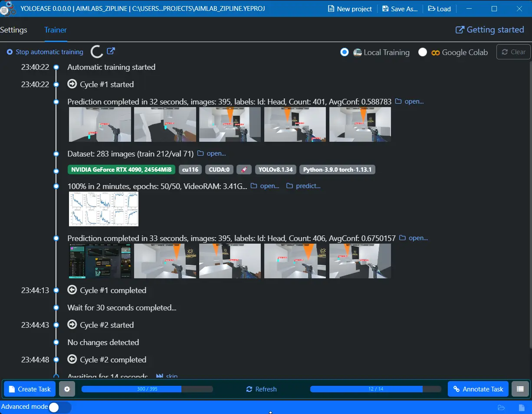Switch to the Trainer tab
Image resolution: width=532 pixels, height=414 pixels.
tap(56, 30)
